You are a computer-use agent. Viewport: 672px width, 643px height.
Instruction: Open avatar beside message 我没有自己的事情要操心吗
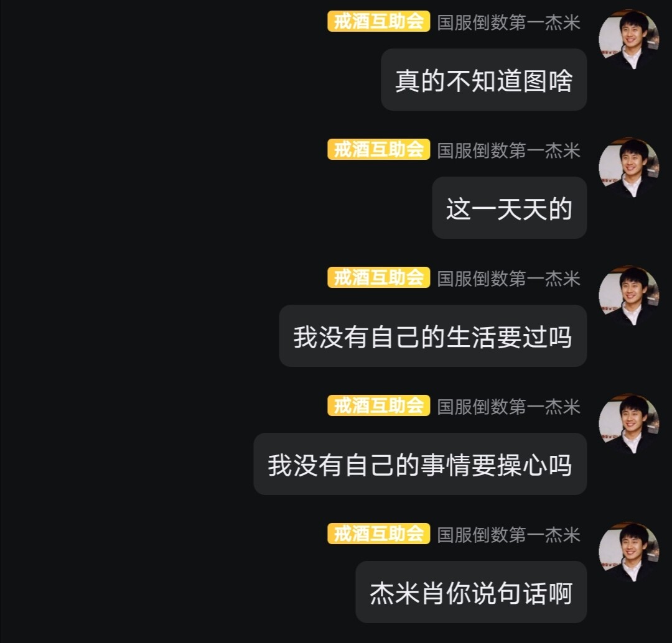click(x=628, y=423)
